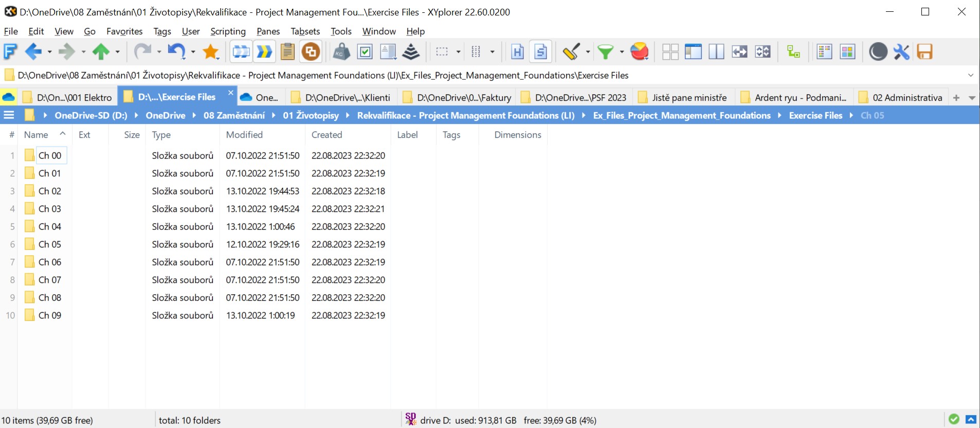
Task: Open the Favorites menu
Action: click(124, 31)
